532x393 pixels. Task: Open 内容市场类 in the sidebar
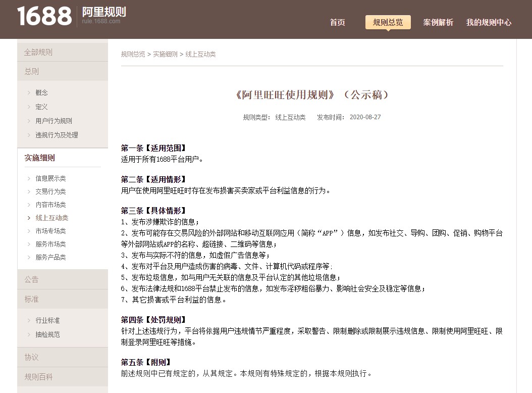pyautogui.click(x=50, y=205)
